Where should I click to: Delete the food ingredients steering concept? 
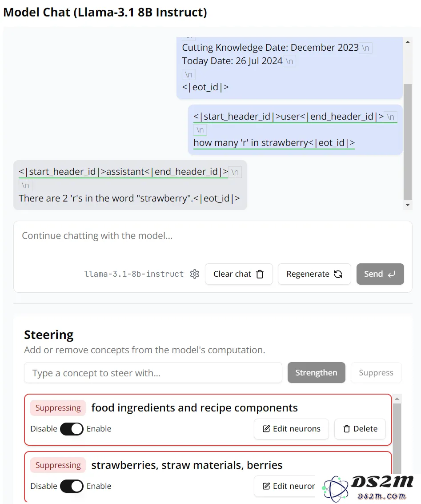[x=360, y=429]
